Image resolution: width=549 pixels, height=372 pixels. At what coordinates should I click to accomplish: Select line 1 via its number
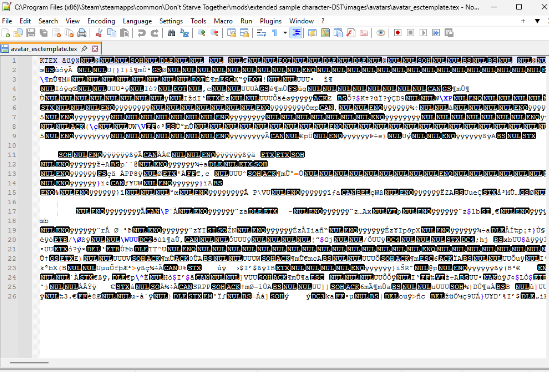(x=14, y=61)
